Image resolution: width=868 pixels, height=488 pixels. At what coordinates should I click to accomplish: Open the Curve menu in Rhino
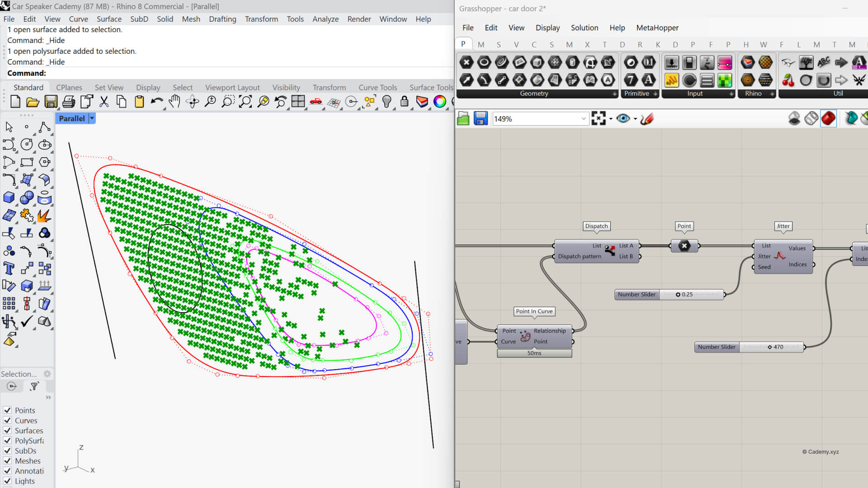pyautogui.click(x=78, y=19)
